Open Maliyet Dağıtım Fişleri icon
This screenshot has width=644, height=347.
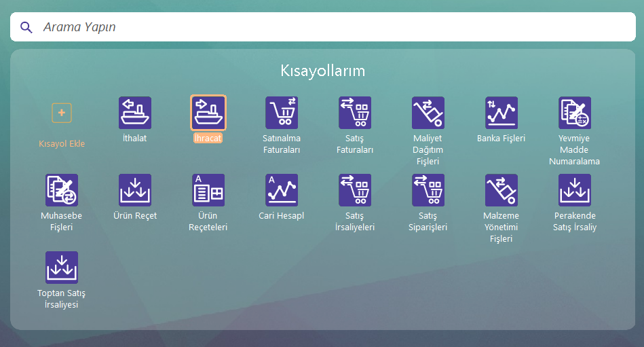[428, 113]
